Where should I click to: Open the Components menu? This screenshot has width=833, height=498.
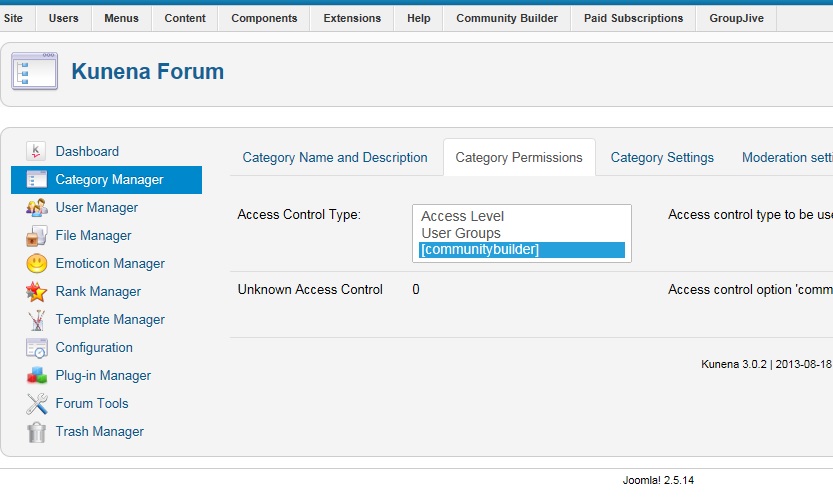click(264, 18)
